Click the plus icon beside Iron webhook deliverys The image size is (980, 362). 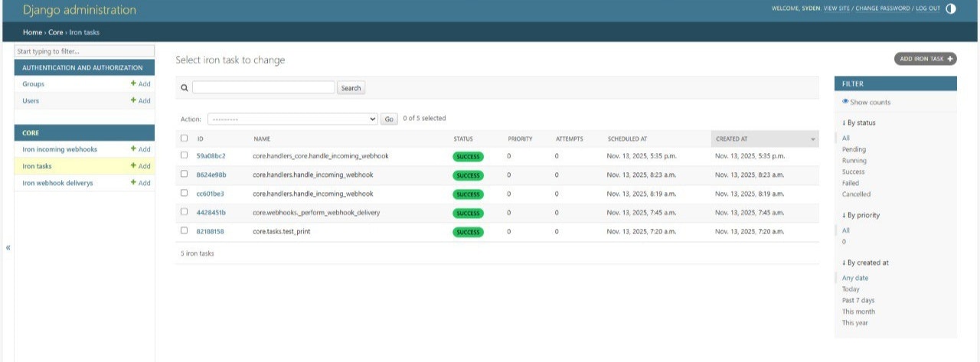coord(133,182)
